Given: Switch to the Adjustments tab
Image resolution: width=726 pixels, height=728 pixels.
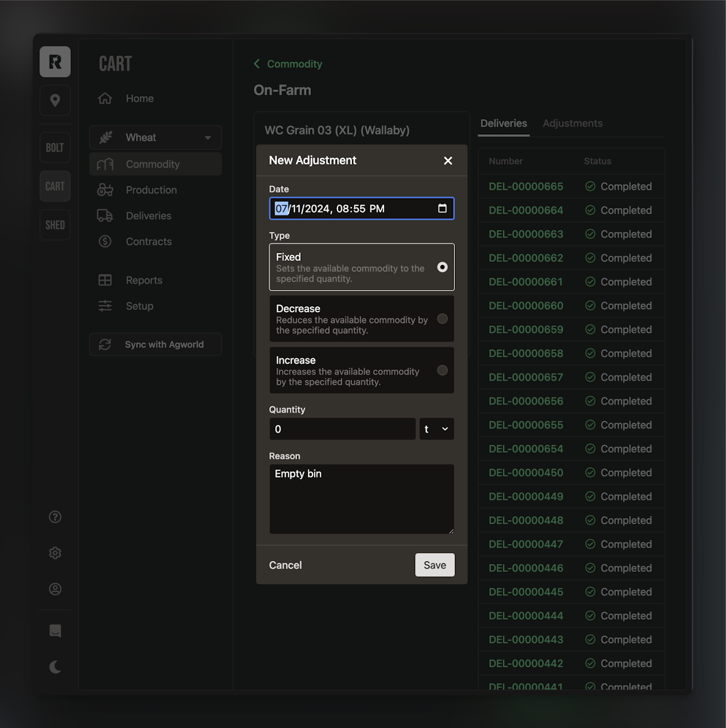Looking at the screenshot, I should tap(572, 123).
